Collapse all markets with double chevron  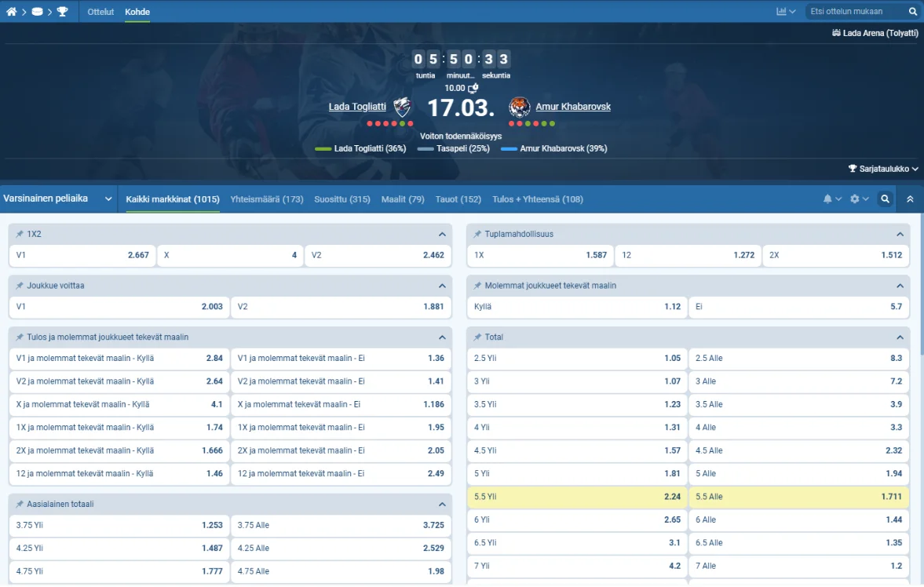(x=910, y=199)
